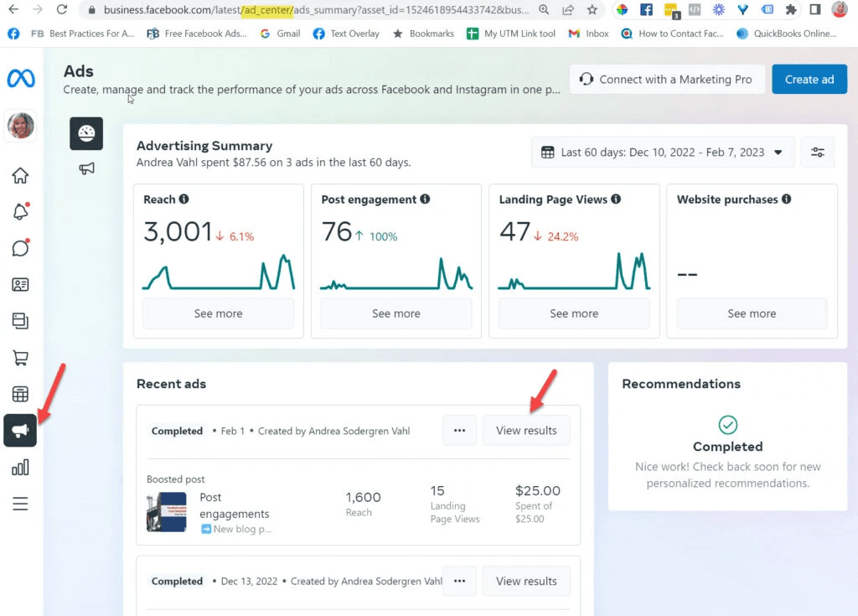Click the Post engagements ad title
Viewport: 858px width, 616px height.
235,505
